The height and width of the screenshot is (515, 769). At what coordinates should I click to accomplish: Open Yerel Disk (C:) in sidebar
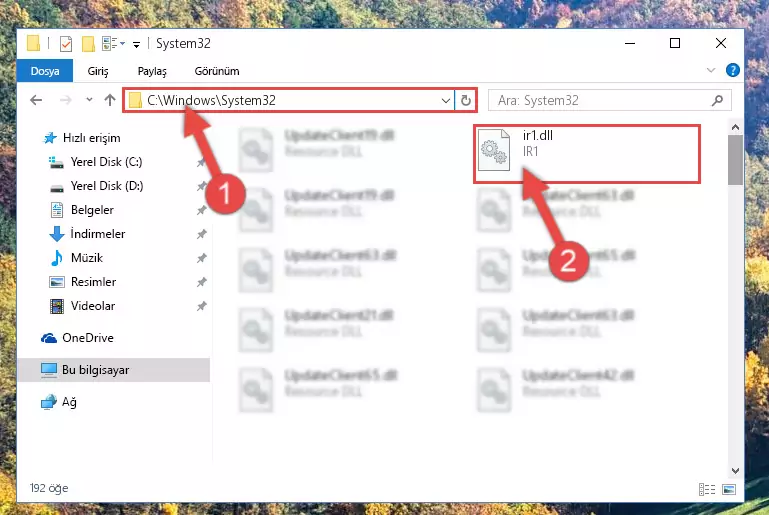coord(106,162)
